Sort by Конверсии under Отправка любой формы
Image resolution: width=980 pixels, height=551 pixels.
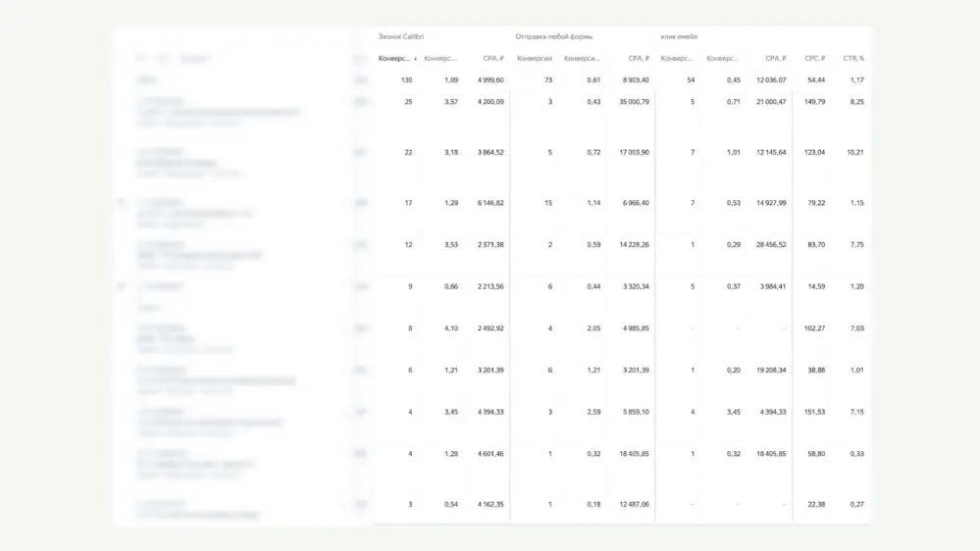(535, 58)
